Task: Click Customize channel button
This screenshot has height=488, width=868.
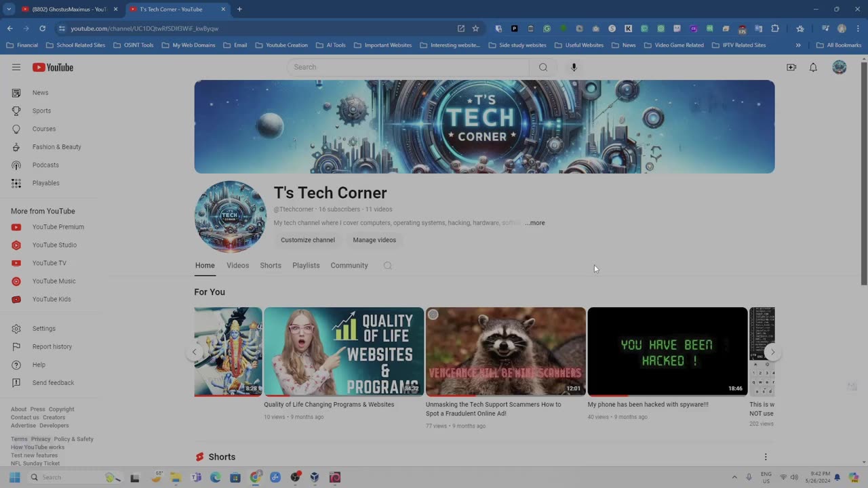Action: 308,240
